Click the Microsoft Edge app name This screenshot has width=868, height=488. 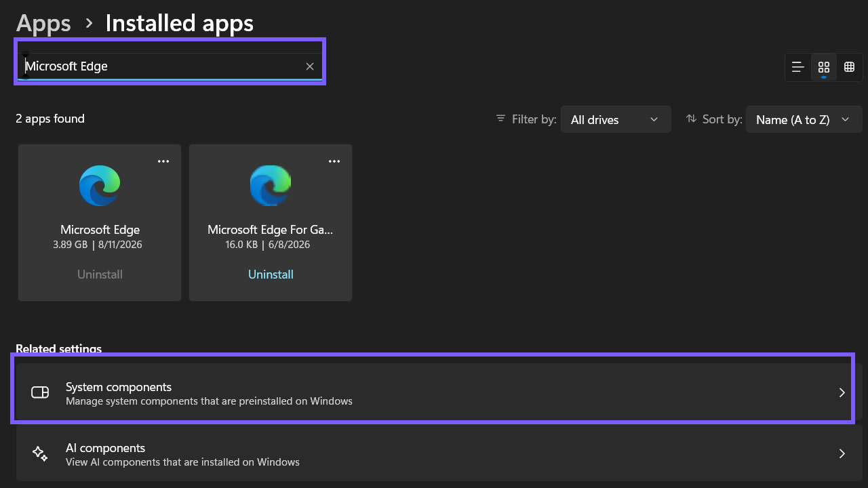click(100, 230)
